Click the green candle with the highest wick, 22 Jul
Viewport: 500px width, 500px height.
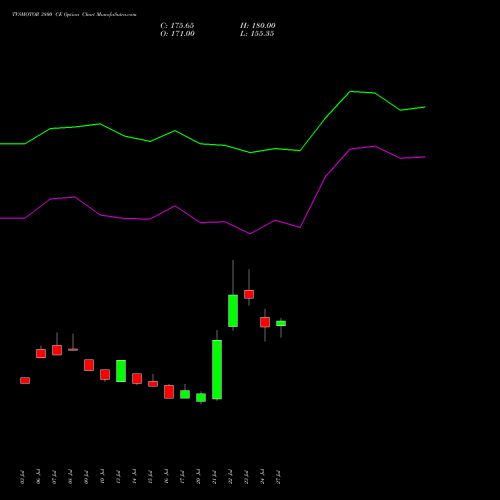point(233,311)
